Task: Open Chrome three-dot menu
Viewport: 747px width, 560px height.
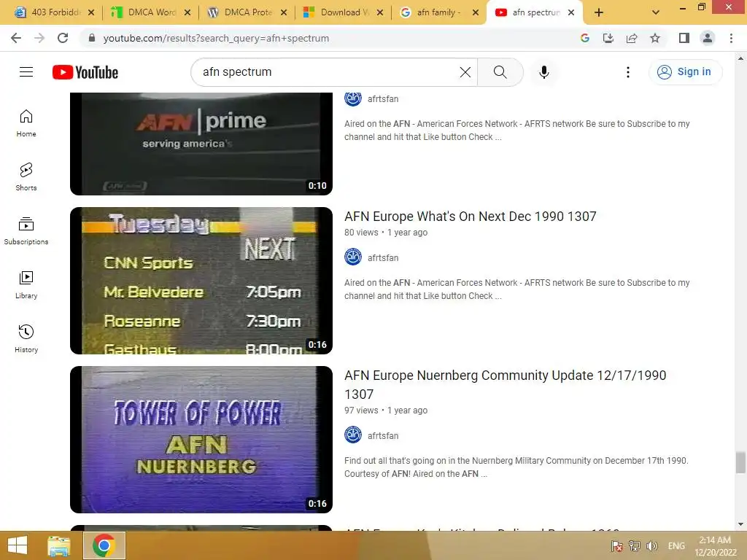Action: 731,38
